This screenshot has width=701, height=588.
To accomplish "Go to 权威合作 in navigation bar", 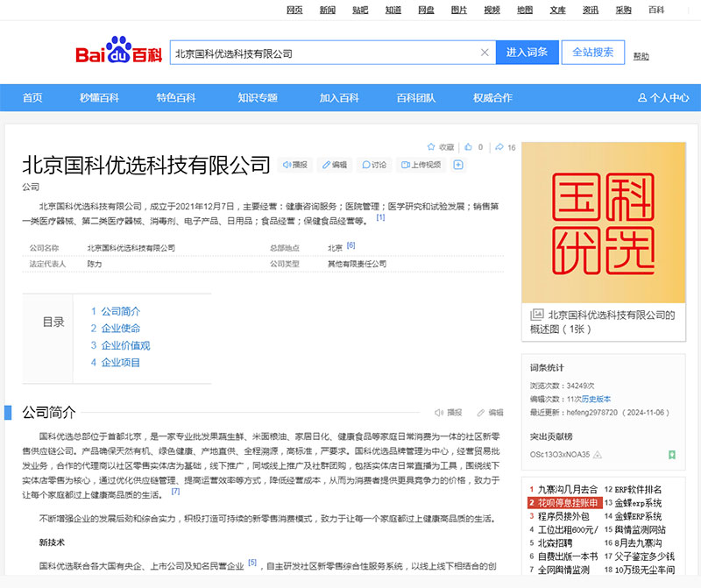I will point(492,98).
